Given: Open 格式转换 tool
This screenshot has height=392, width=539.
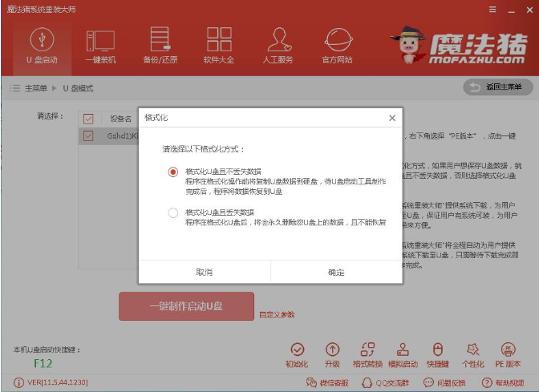Looking at the screenshot, I should click(x=367, y=355).
